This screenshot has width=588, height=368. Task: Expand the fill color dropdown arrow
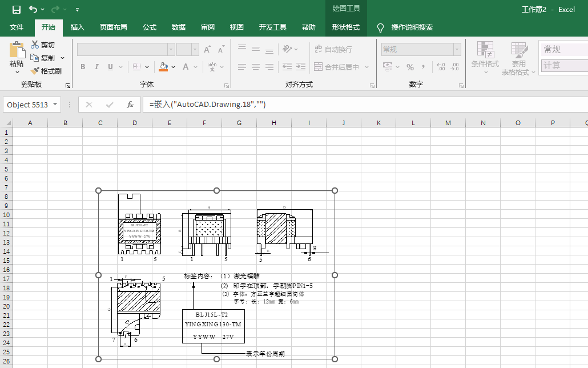tap(173, 67)
